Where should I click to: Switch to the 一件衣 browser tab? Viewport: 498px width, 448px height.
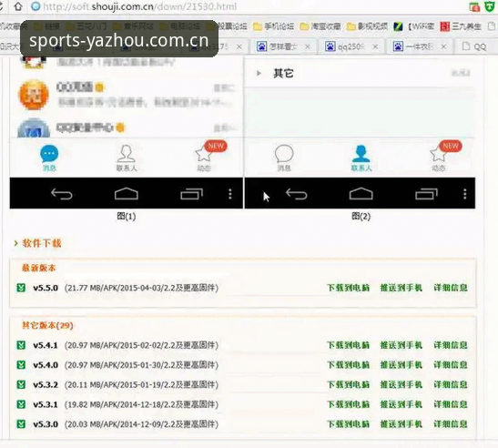coord(419,47)
